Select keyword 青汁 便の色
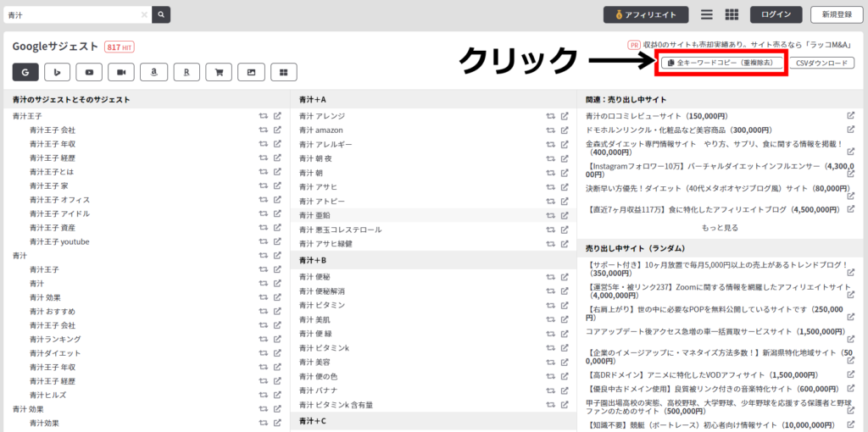 tap(319, 376)
